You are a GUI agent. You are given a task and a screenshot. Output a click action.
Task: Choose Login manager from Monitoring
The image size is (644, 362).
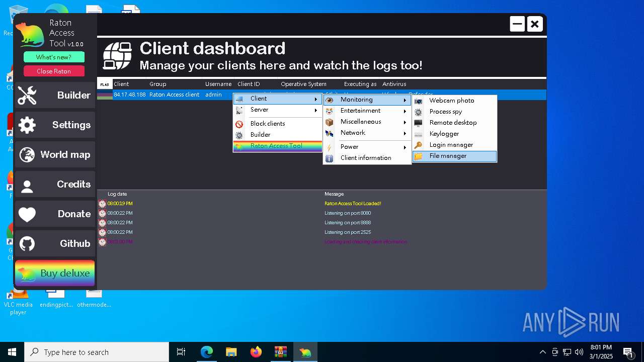click(455, 145)
